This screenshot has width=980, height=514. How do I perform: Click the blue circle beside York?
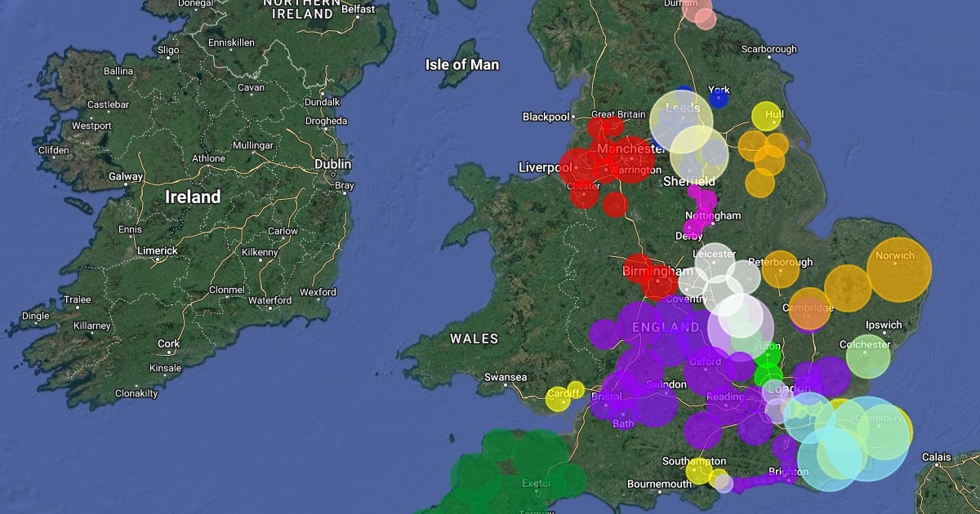click(x=719, y=99)
